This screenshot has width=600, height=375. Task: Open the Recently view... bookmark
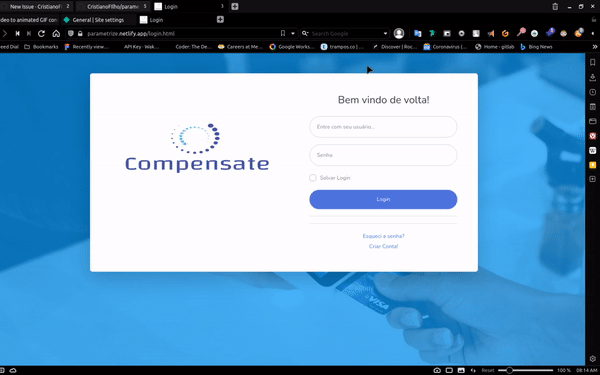(x=86, y=47)
